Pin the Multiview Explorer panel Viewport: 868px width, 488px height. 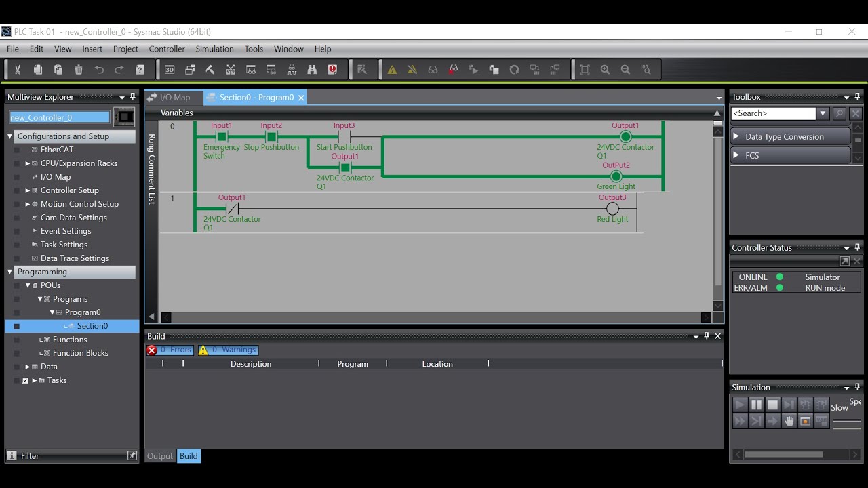pyautogui.click(x=132, y=96)
